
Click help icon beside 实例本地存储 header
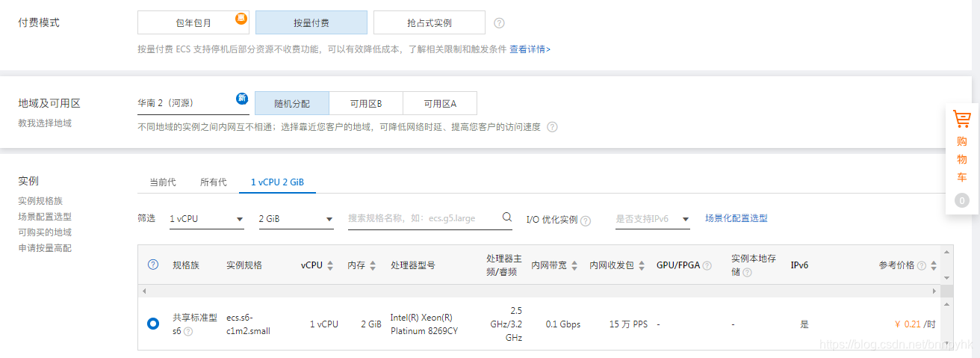747,272
